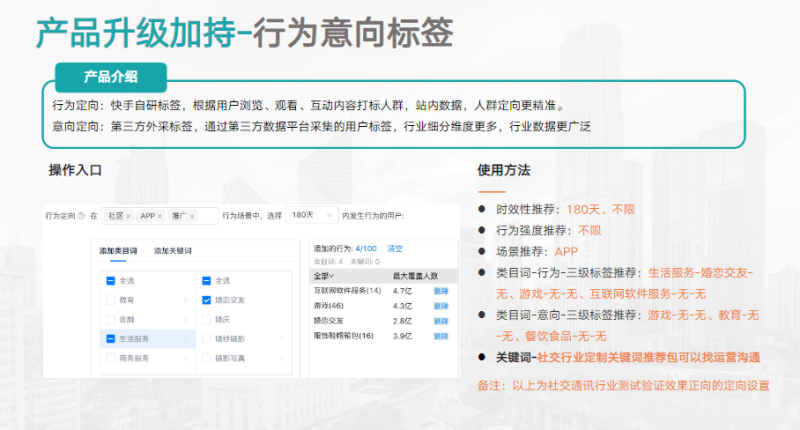This screenshot has width=800, height=430.
Task: Select the 互联网软件服务(14) entry text
Action: coord(347,291)
